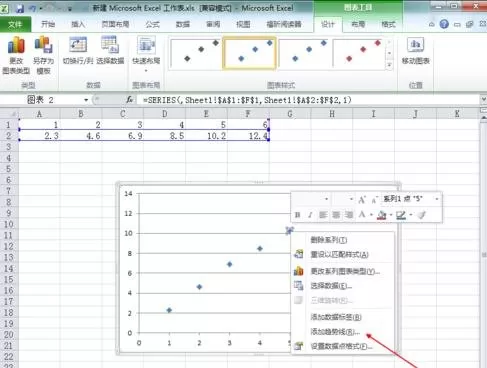Click the Save icon in quick access toolbar
The image size is (487, 368).
pyautogui.click(x=20, y=8)
